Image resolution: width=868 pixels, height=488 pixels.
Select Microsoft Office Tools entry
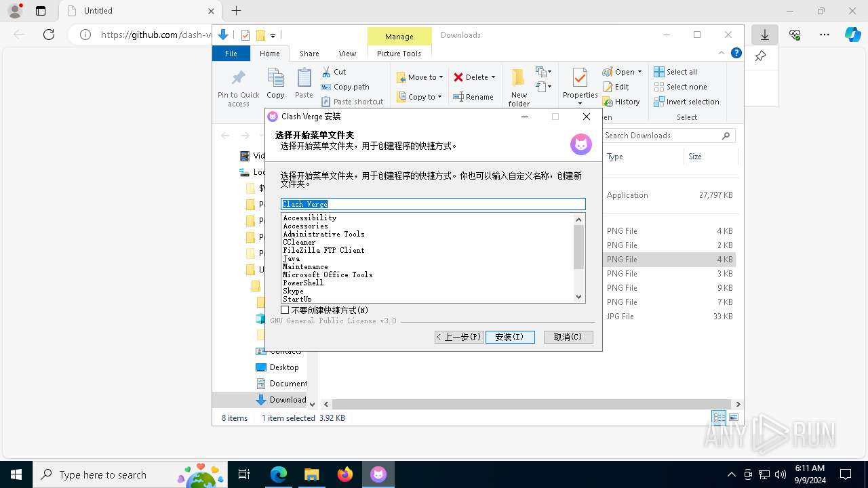tap(328, 274)
